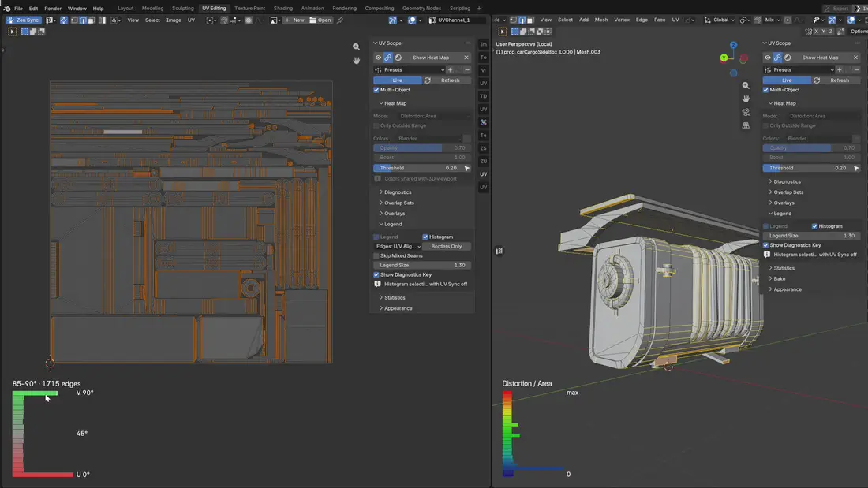The image size is (868, 488).
Task: Enable Skip Mixed Seams checkbox
Action: coord(376,255)
